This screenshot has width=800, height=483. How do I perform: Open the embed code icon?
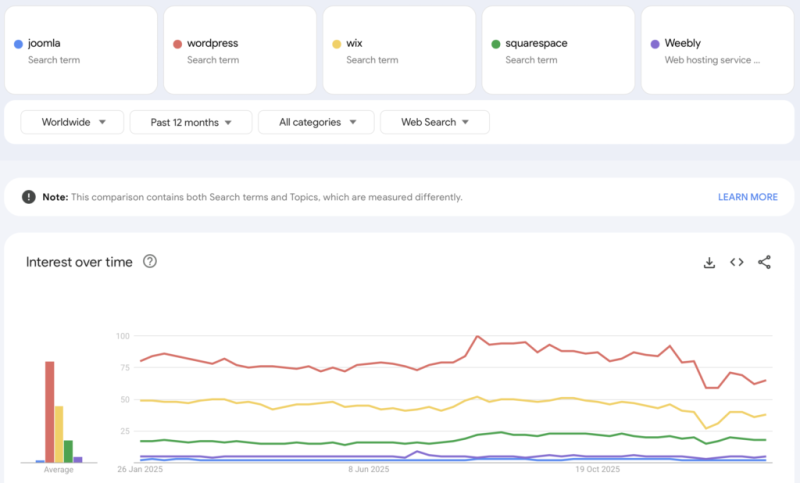(x=737, y=262)
